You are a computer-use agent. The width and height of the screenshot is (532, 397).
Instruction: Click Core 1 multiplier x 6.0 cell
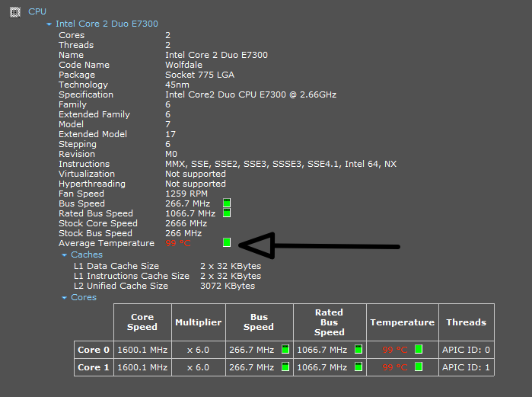199,367
